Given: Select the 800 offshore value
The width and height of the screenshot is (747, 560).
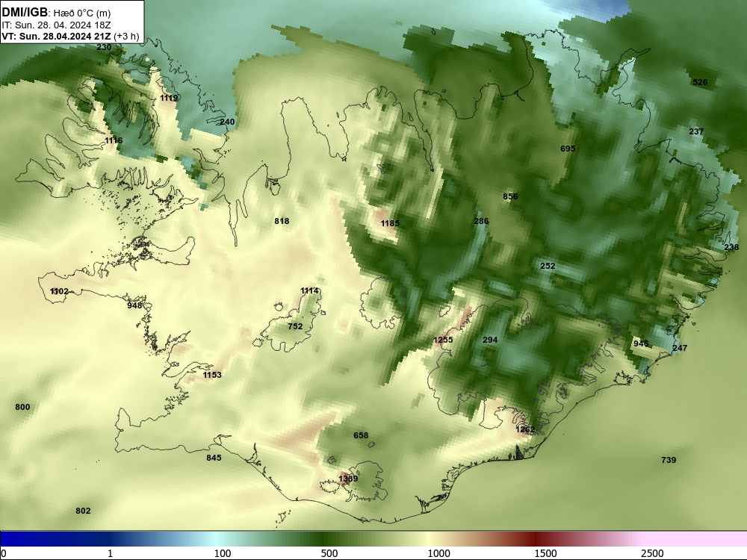Looking at the screenshot, I should pyautogui.click(x=22, y=407).
